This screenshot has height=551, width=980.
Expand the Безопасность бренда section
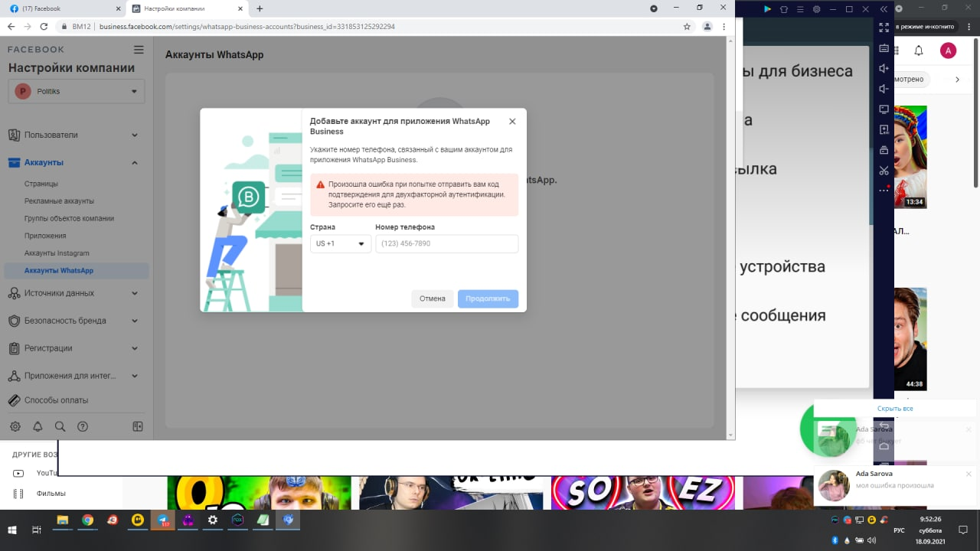(x=74, y=321)
